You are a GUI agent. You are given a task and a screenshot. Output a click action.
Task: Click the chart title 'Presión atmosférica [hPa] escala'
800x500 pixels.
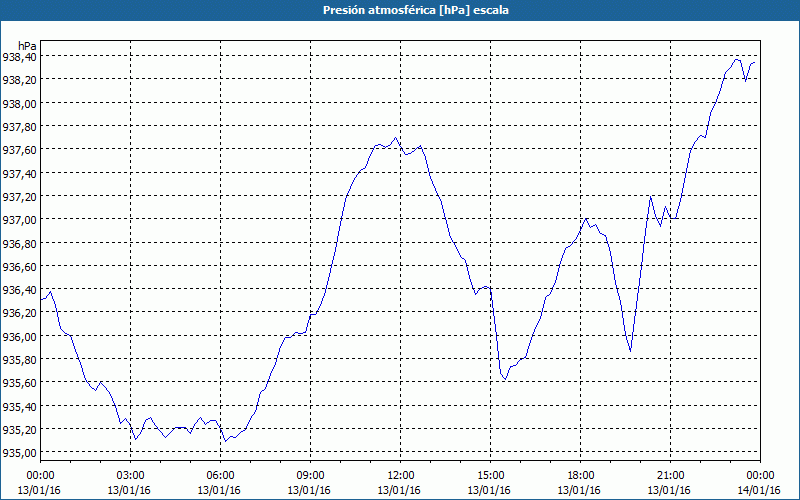pyautogui.click(x=416, y=10)
